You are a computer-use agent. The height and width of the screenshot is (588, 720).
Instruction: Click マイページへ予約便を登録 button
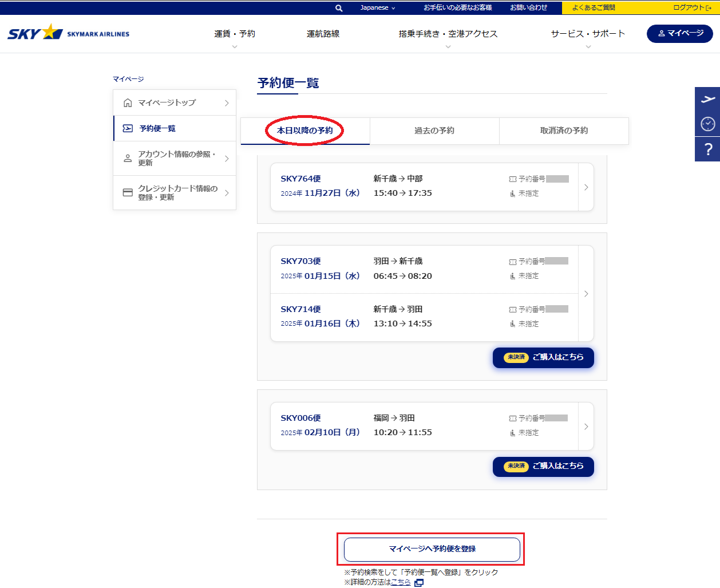click(432, 549)
